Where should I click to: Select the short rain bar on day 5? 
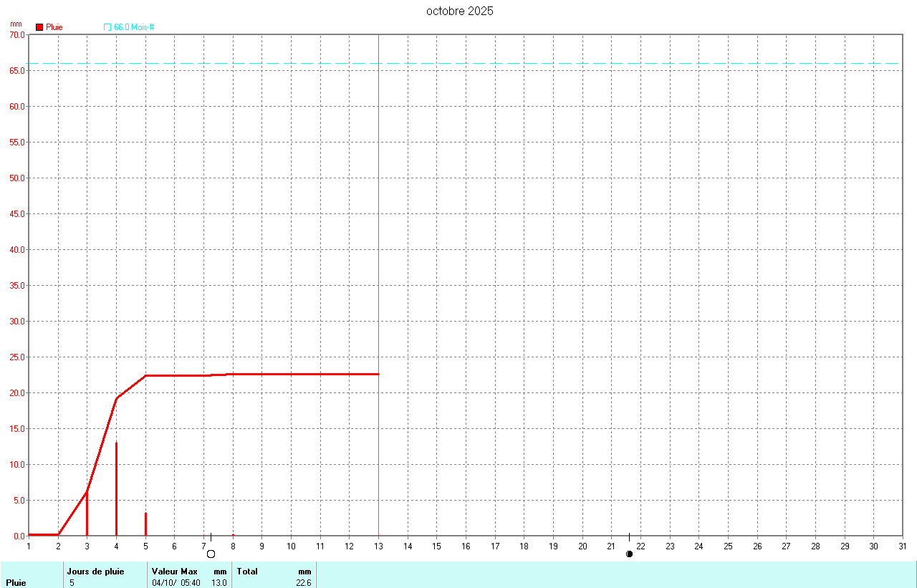pos(145,524)
